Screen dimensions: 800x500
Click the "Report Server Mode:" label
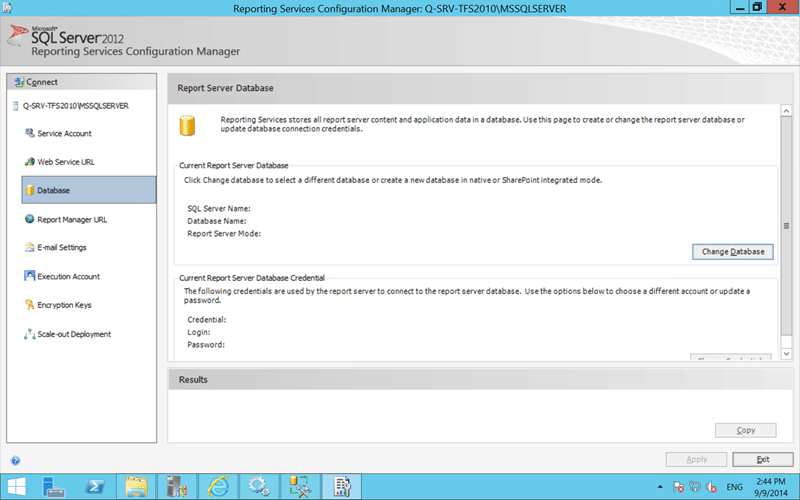[224, 234]
